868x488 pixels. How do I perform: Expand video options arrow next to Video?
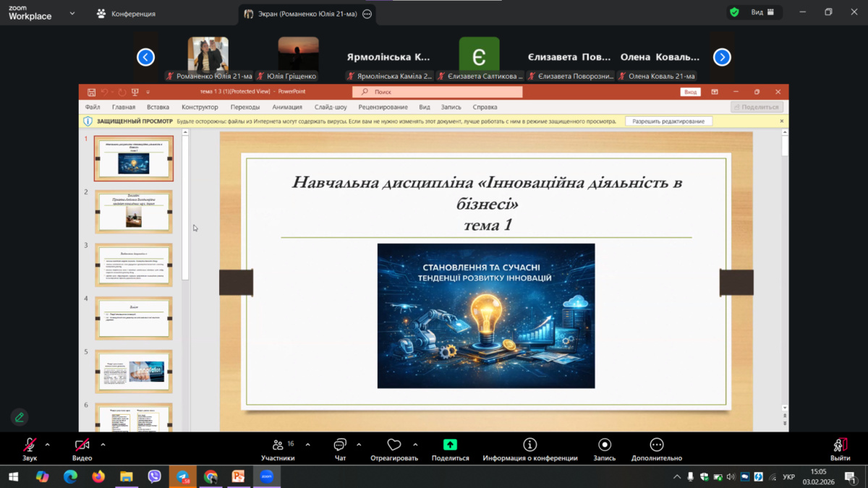coord(103,445)
